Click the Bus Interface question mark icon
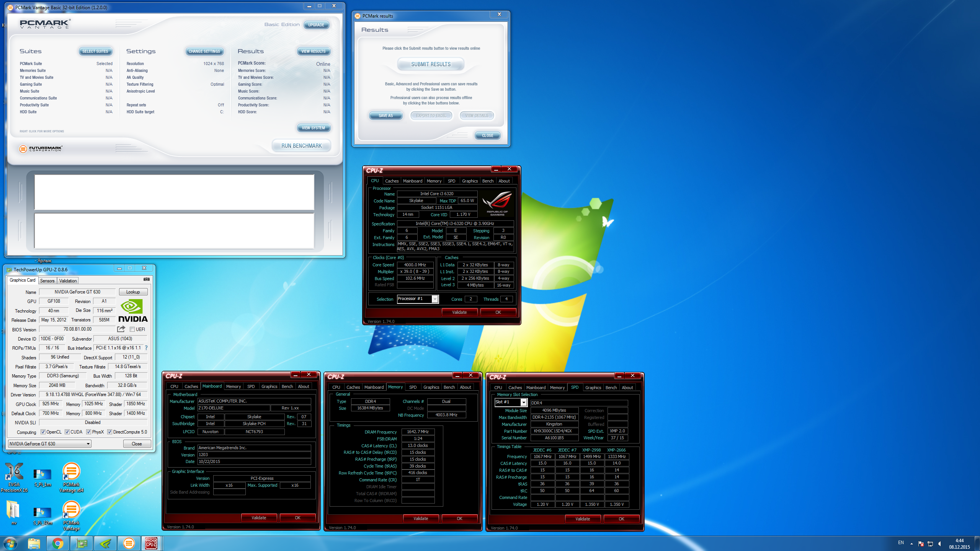 point(146,348)
